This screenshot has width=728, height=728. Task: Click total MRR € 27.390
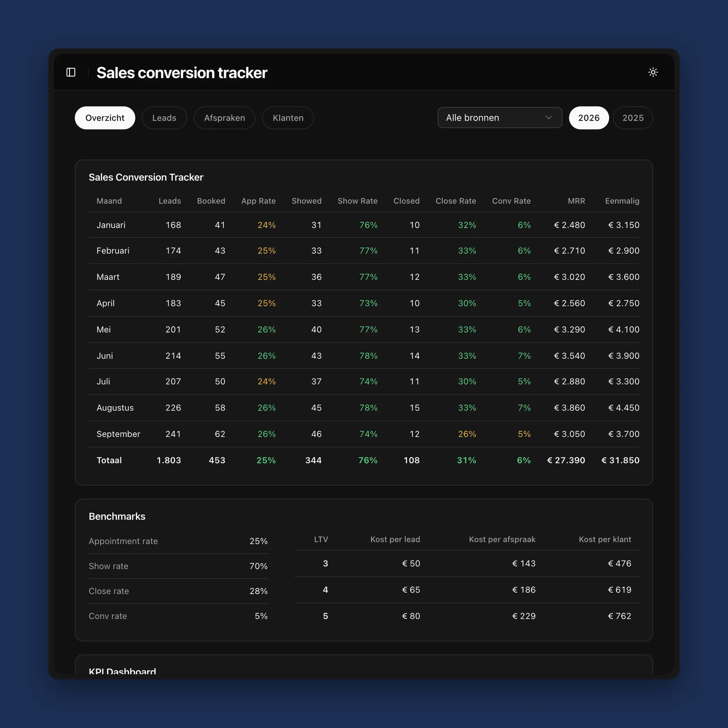[566, 460]
